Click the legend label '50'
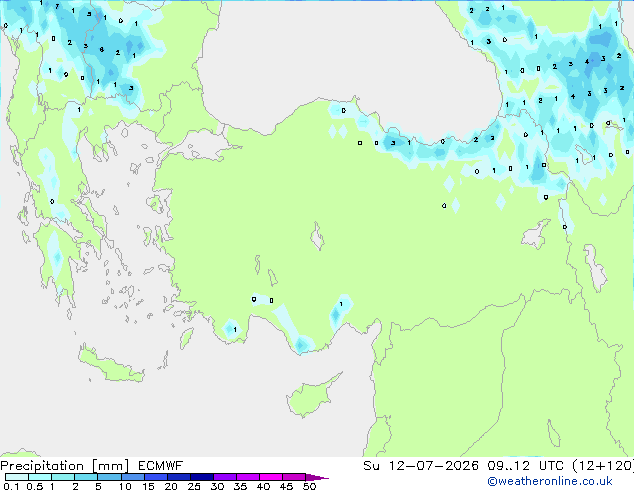 click(309, 486)
